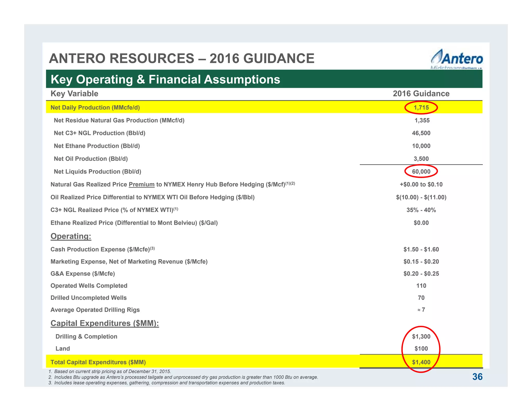Image resolution: width=532 pixels, height=411 pixels.
Task: Click the Antero logo
Action: 457,59
